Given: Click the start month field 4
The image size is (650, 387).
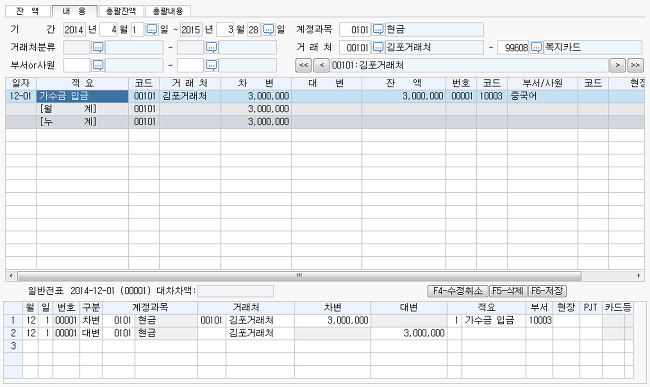Looking at the screenshot, I should click(109, 29).
